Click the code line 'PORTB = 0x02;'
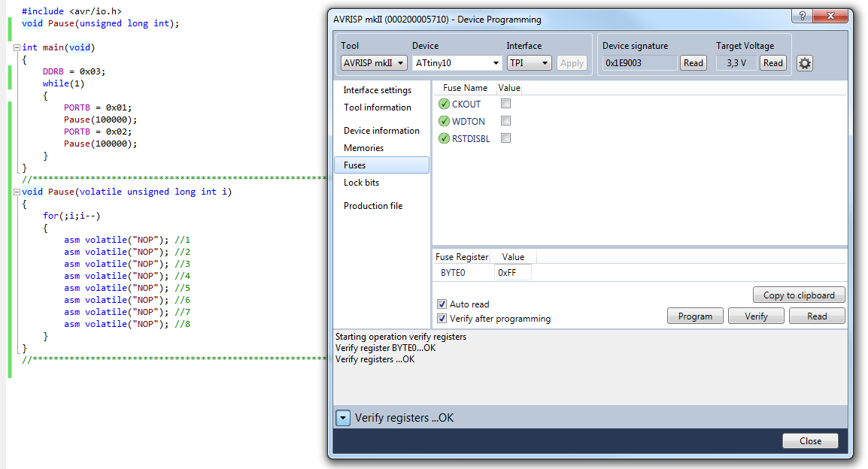The height and width of the screenshot is (469, 868). [98, 132]
